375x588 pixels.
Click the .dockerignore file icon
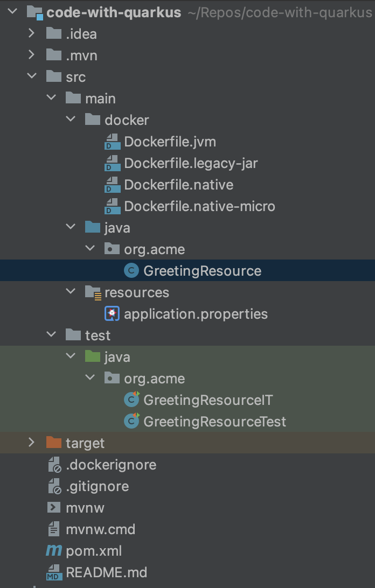coord(55,464)
